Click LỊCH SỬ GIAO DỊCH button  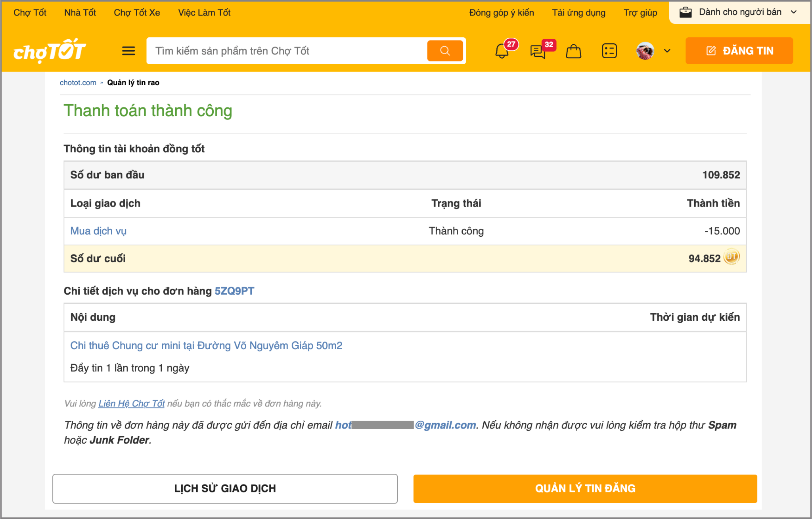[225, 488]
